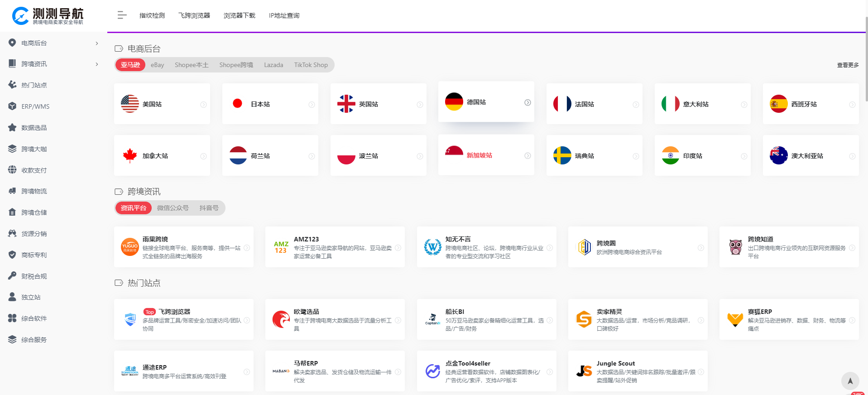Click the 测测导航 site logo
Screen dimensions: 868x395
tap(48, 16)
